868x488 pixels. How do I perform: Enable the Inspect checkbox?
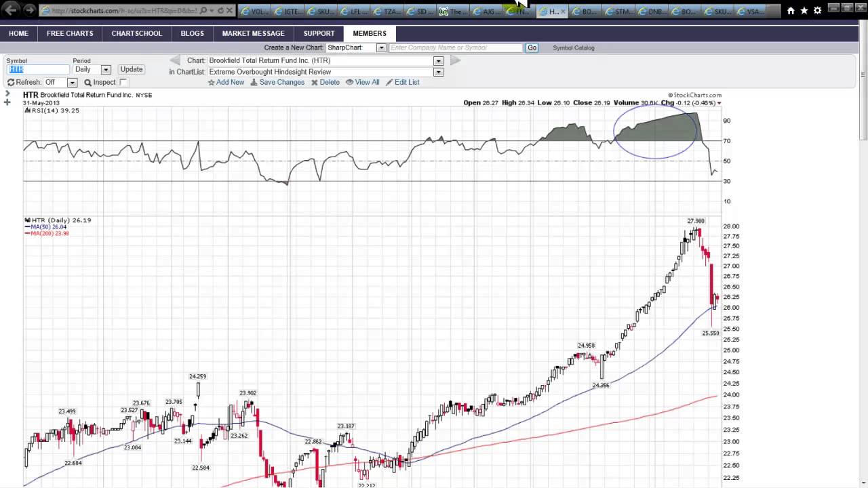point(123,82)
